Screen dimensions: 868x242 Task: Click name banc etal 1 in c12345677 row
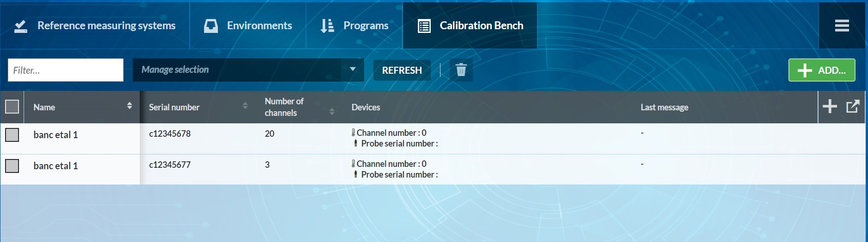pos(56,166)
